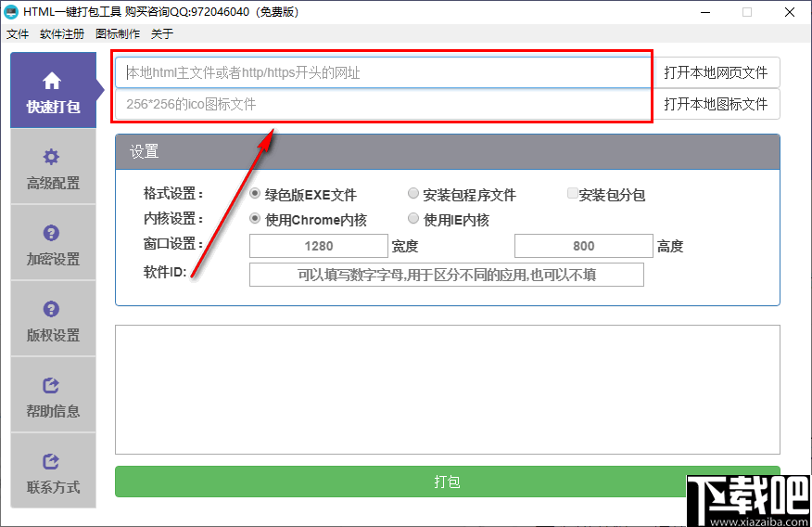Open the 版权设置 sidebar tab
The height and width of the screenshot is (527, 812).
pyautogui.click(x=54, y=318)
